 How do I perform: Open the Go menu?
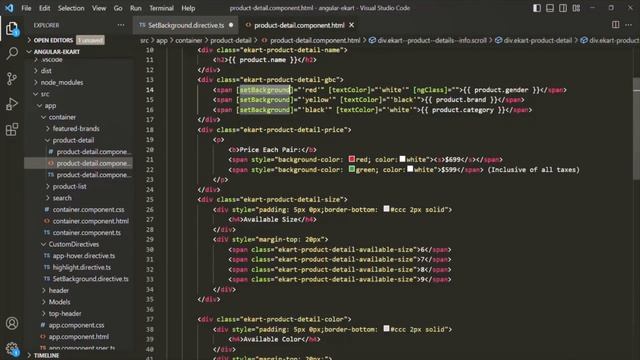(118, 8)
